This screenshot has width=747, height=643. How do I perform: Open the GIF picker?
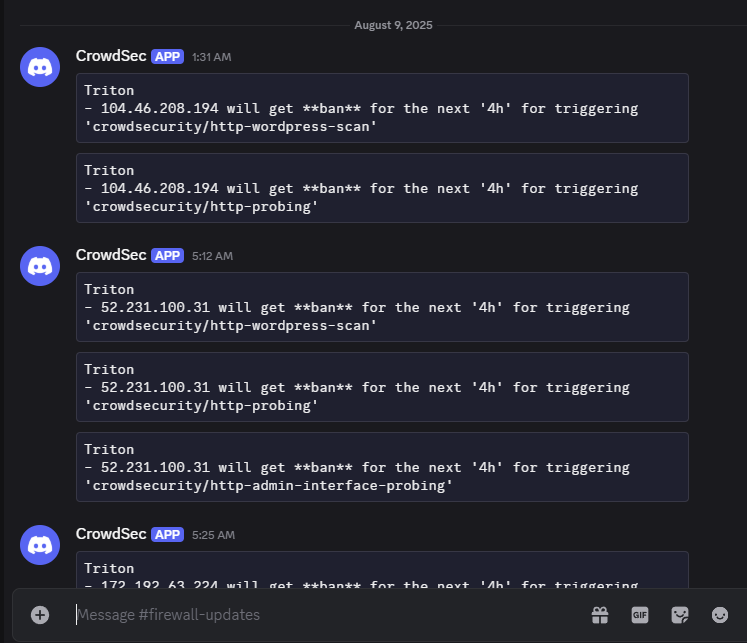coord(640,614)
